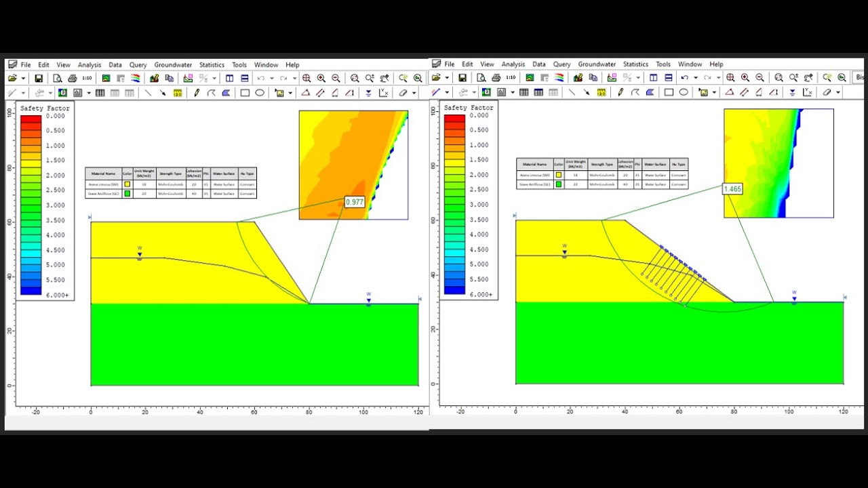Select ellipse tool in left window

tap(260, 93)
